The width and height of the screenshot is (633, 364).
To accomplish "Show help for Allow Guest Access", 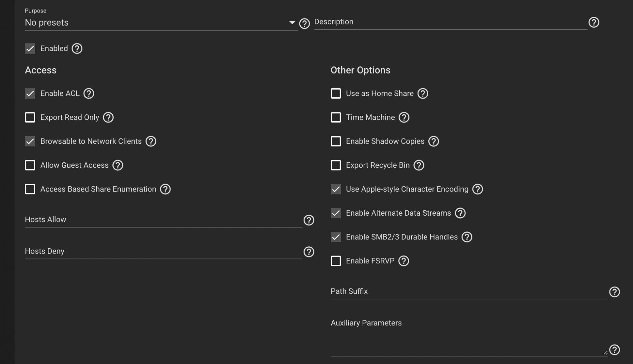I will [118, 165].
